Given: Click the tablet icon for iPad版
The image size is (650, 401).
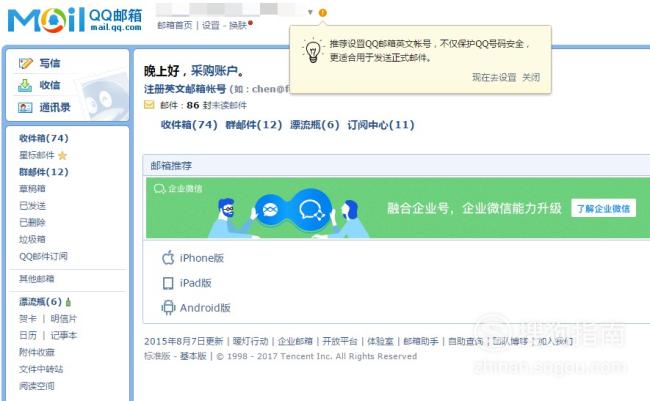Looking at the screenshot, I should (x=168, y=283).
